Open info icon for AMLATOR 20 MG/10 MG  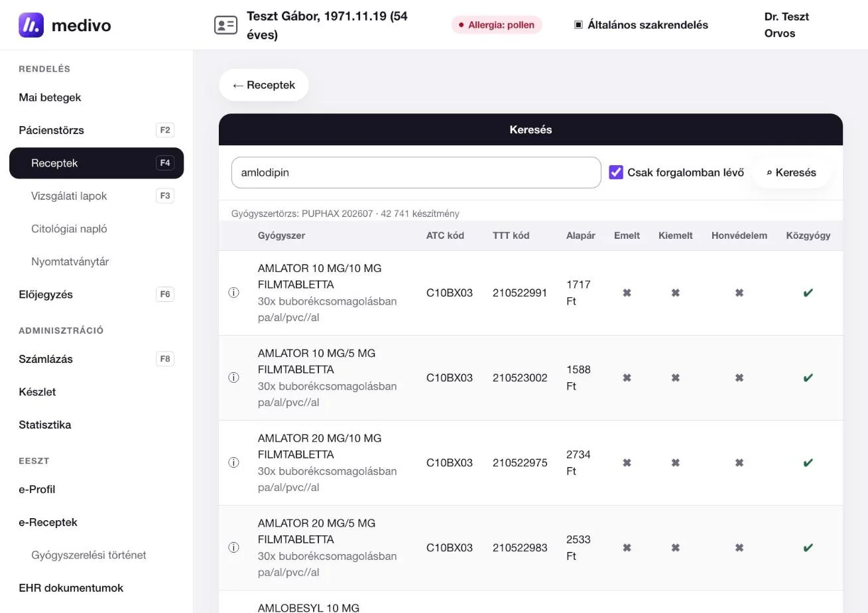[233, 462]
